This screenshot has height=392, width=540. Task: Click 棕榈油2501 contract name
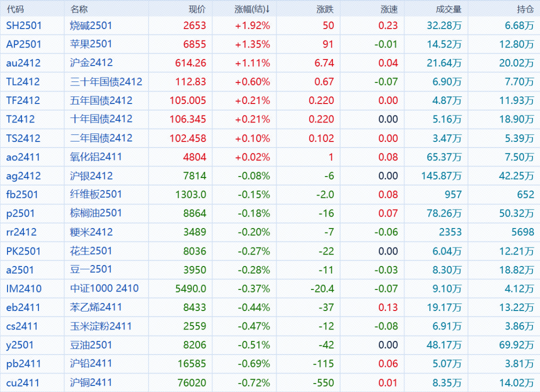(x=96, y=213)
